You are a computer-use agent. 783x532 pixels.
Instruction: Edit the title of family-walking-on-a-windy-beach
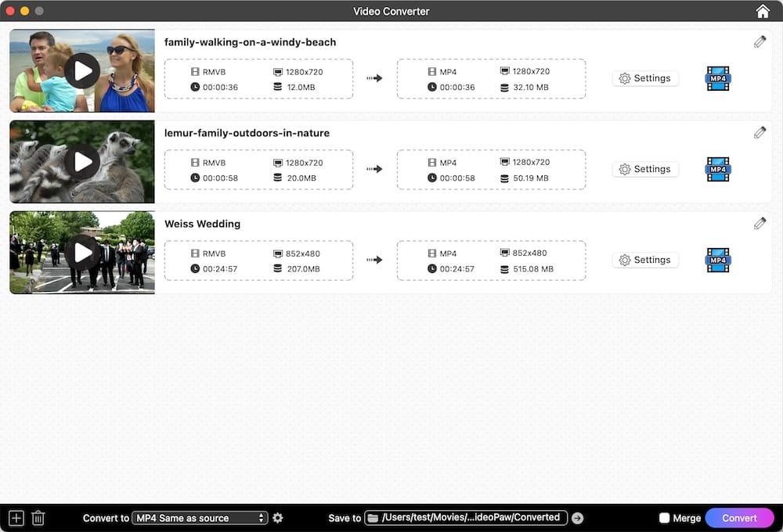tap(760, 41)
